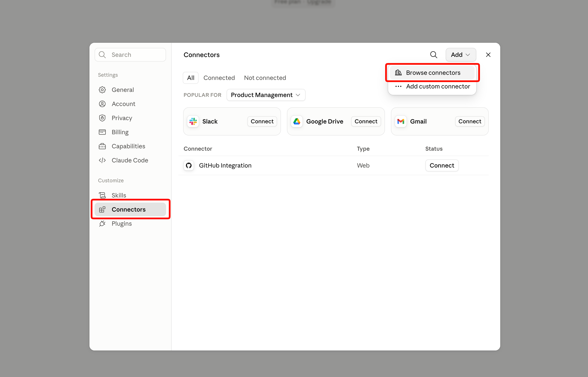Click the Google Drive logo icon
Image resolution: width=588 pixels, height=377 pixels.
(297, 121)
